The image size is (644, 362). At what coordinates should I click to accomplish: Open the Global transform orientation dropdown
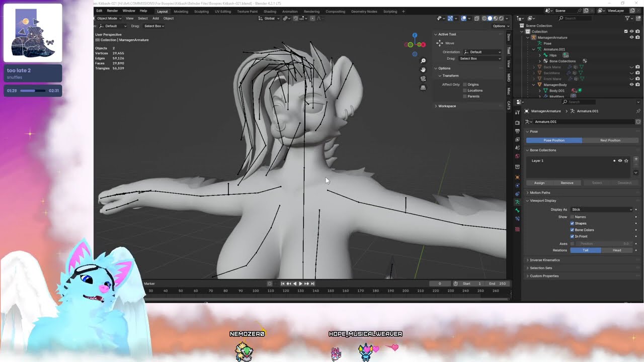click(x=269, y=18)
